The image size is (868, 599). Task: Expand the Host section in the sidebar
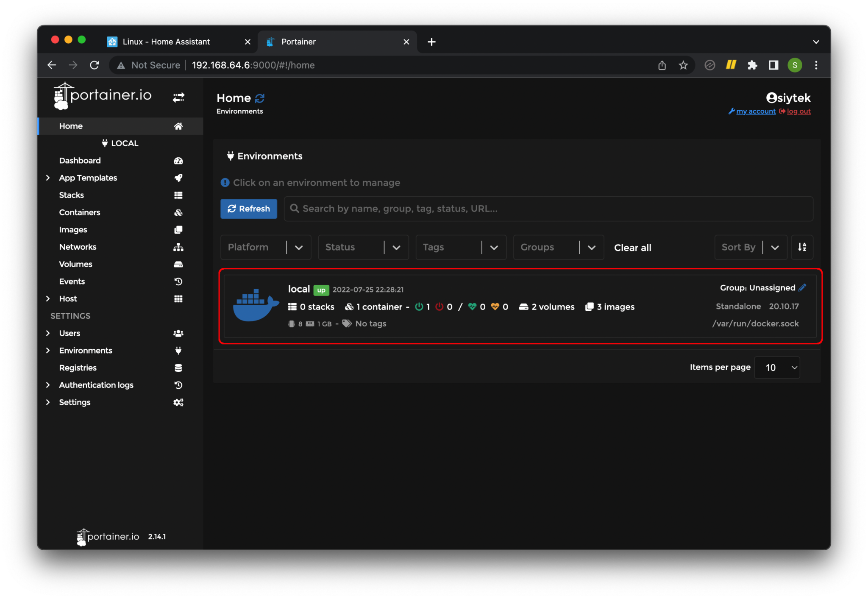point(48,298)
